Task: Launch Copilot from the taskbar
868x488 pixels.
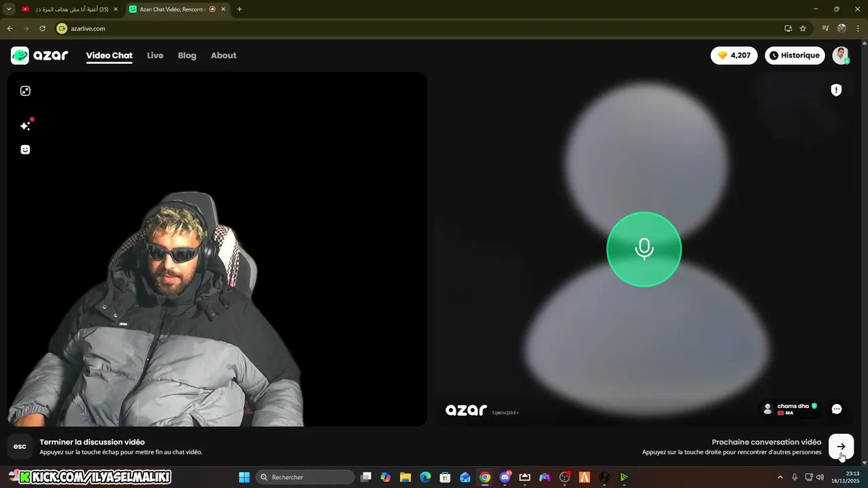Action: coord(386,477)
